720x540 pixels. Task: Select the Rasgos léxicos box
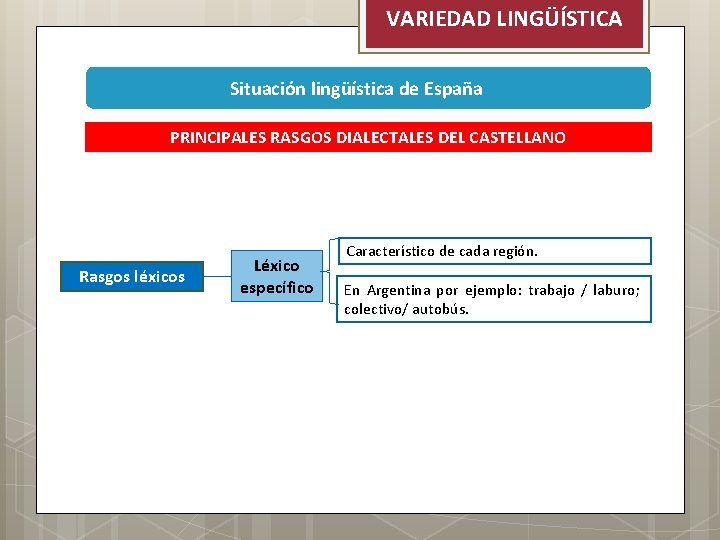coord(132,276)
